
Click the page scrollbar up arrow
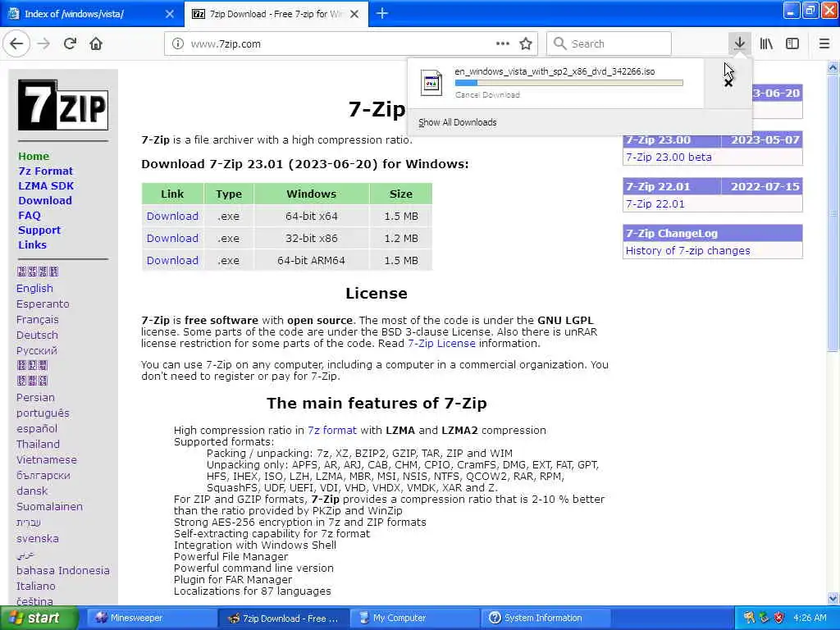(833, 68)
